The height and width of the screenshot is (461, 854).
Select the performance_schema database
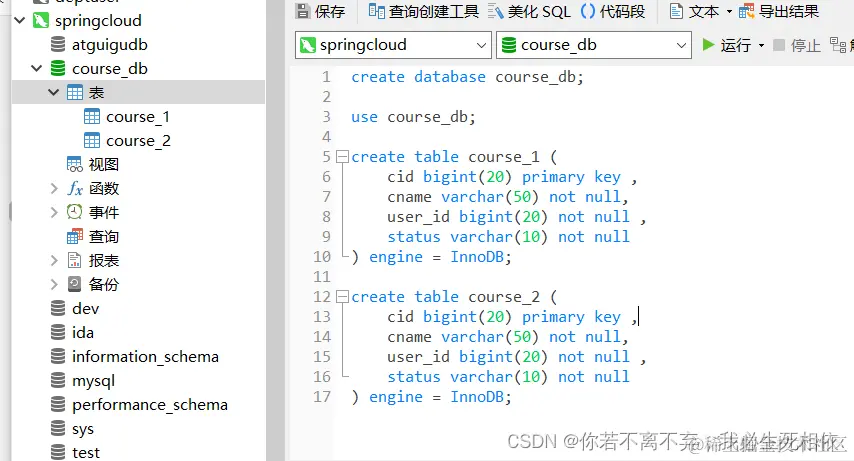150,404
